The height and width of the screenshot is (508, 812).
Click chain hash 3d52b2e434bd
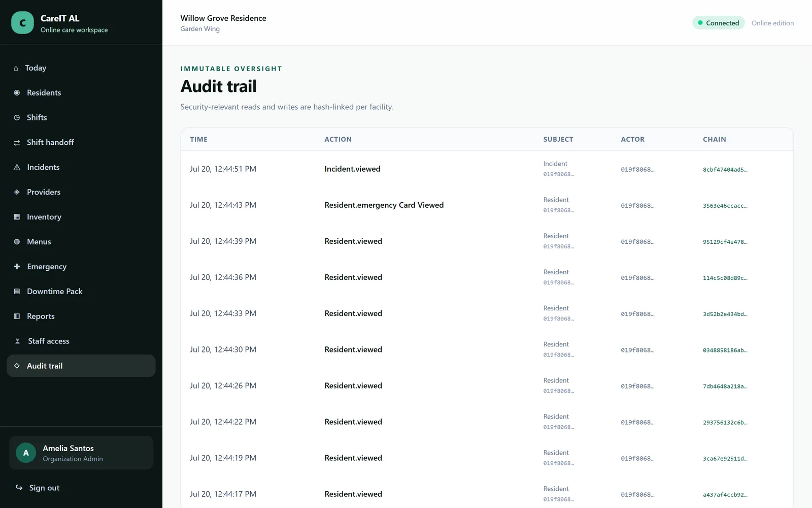click(725, 314)
